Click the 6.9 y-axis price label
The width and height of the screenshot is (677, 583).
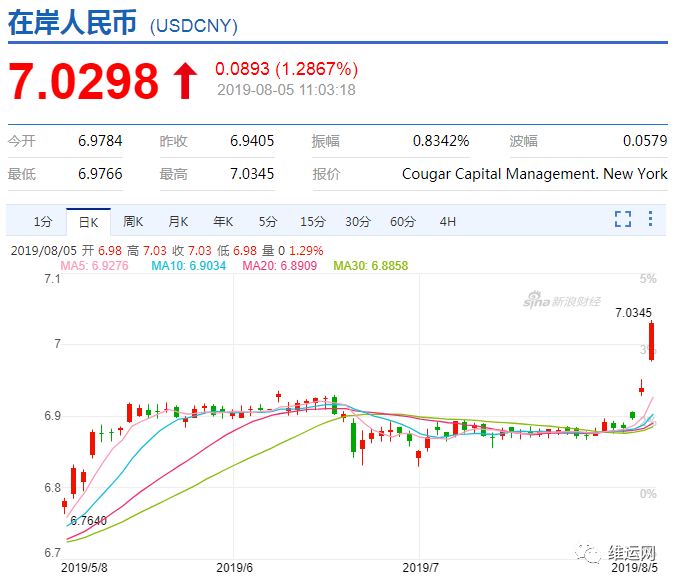52,416
